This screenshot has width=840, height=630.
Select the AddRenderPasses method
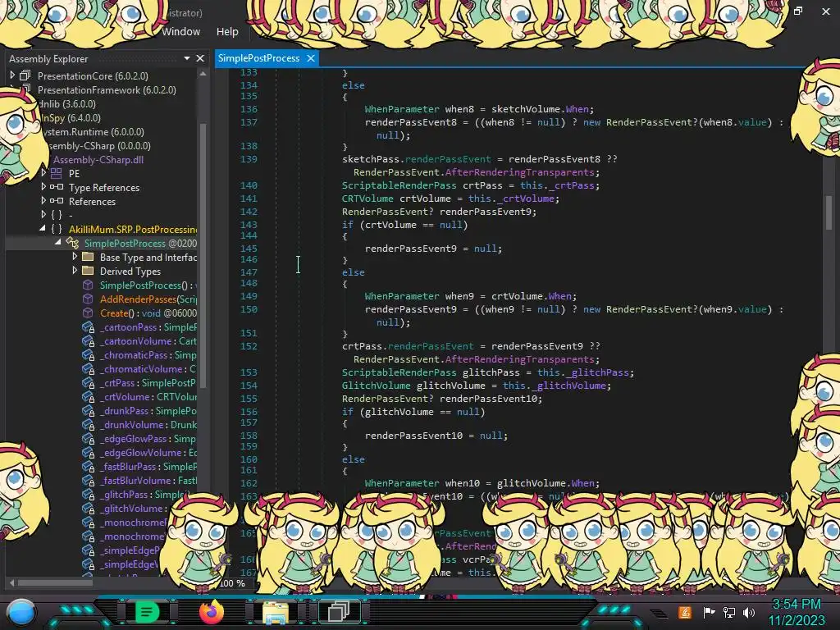(x=148, y=299)
